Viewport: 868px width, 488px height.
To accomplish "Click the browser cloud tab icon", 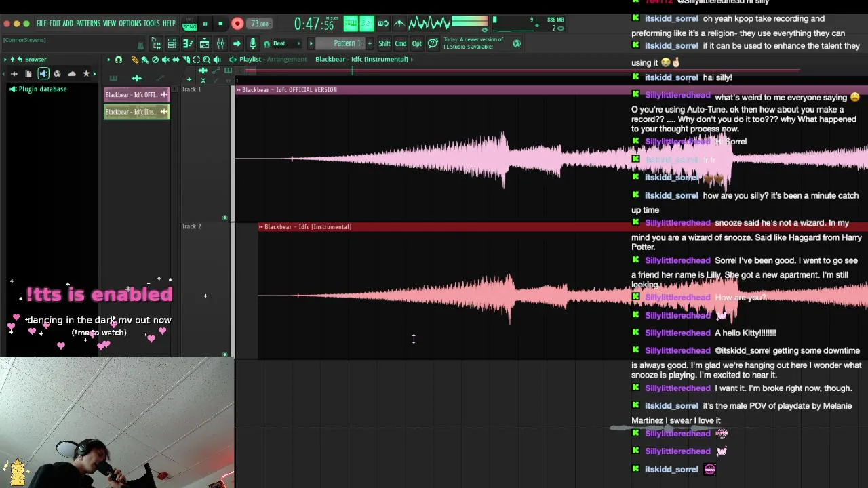I will tap(72, 74).
